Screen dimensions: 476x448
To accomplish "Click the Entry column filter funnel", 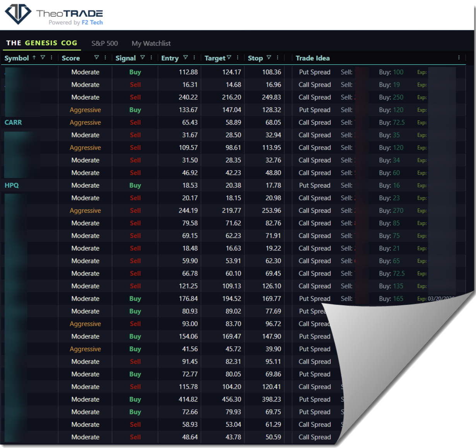I will (x=185, y=57).
